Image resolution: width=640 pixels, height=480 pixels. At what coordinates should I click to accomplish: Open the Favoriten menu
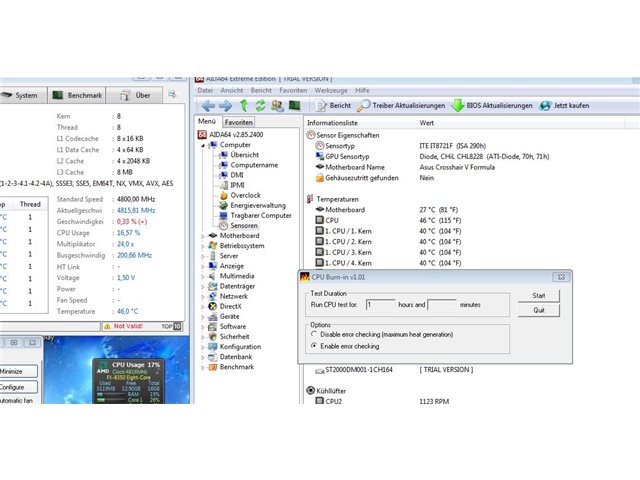pyautogui.click(x=293, y=91)
